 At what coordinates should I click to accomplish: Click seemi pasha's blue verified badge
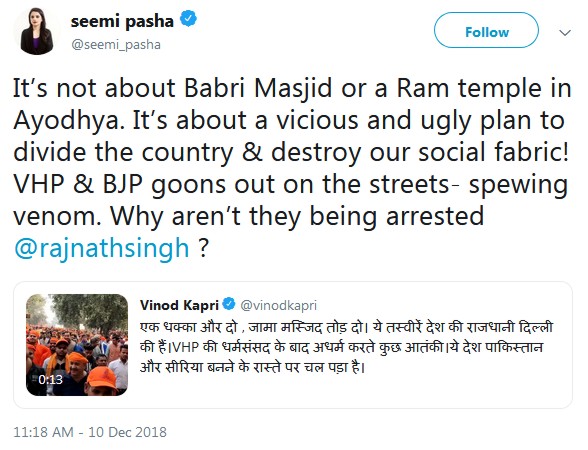pos(188,19)
